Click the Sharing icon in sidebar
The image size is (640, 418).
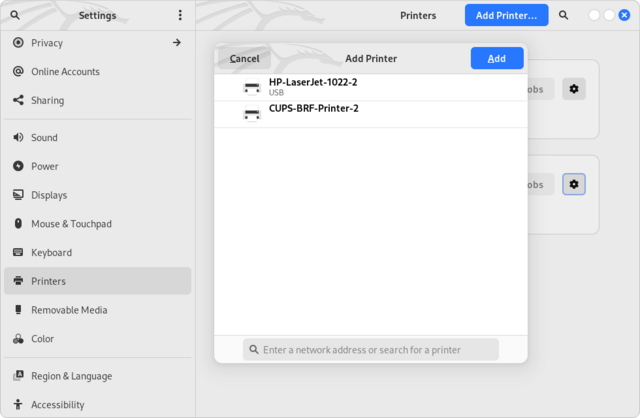point(18,100)
